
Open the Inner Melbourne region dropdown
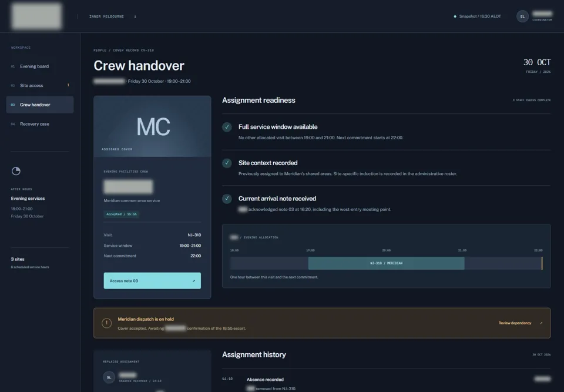point(113,16)
